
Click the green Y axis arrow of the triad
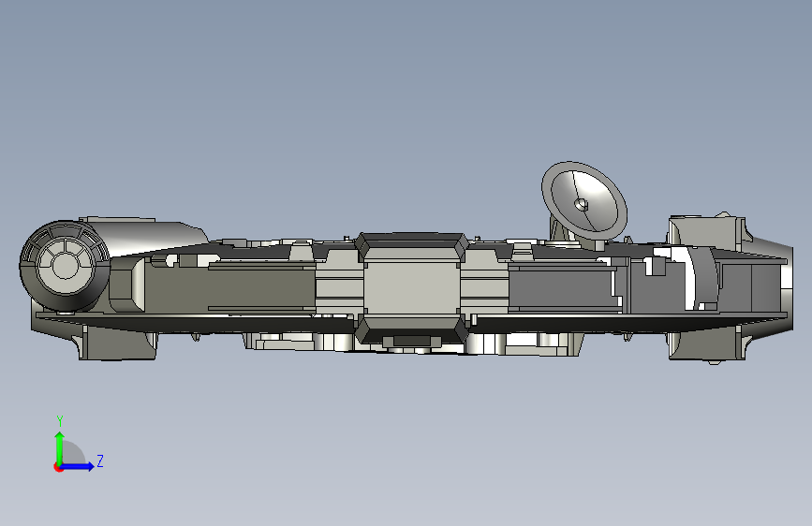(60, 448)
